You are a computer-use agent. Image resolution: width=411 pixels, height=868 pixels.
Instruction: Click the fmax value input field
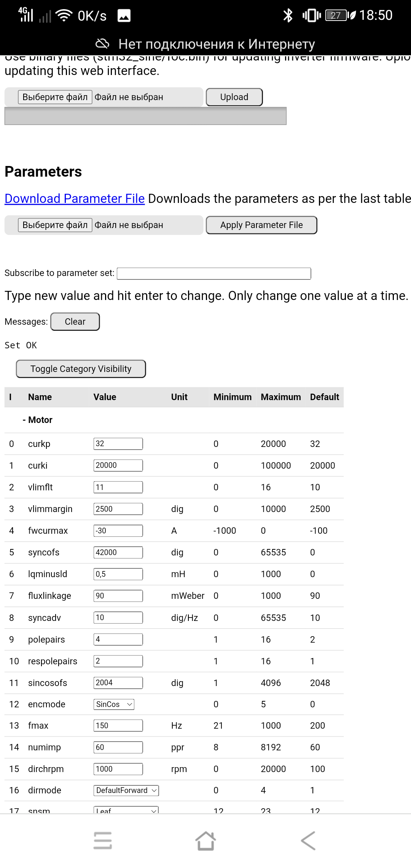pos(118,726)
